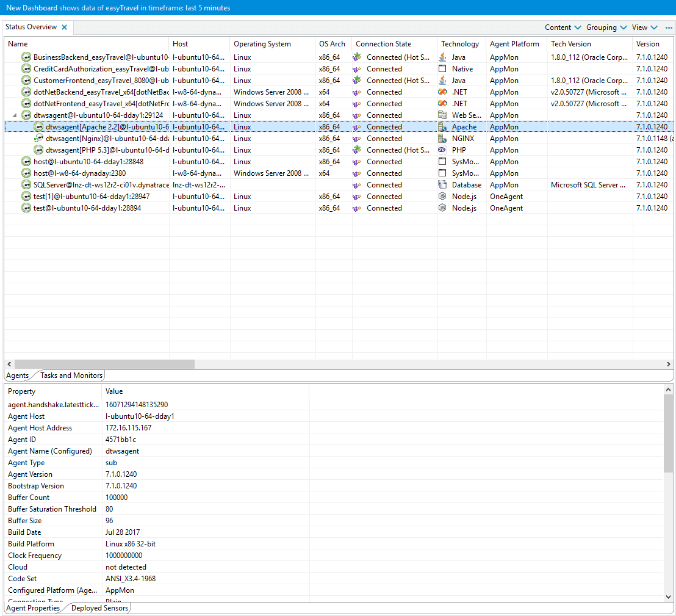Click the Property column header
676x616 pixels.
tap(53, 391)
